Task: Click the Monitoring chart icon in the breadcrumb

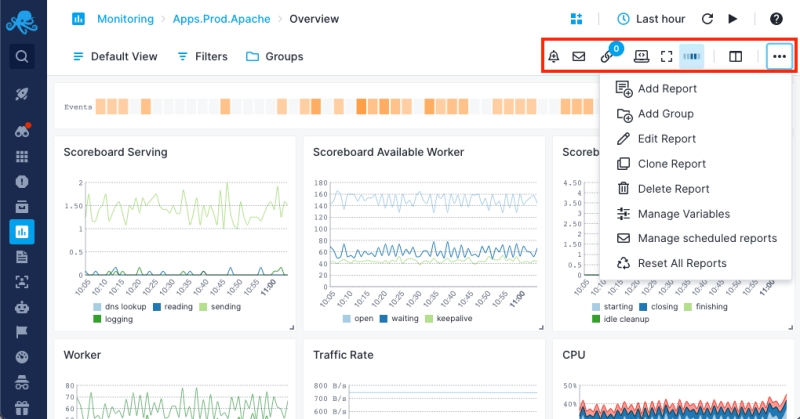Action: tap(78, 19)
